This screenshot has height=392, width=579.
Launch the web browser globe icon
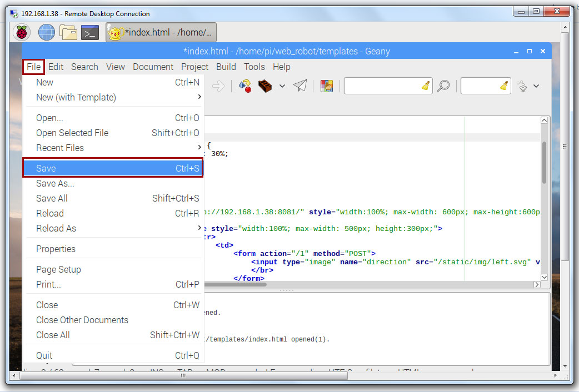click(47, 33)
